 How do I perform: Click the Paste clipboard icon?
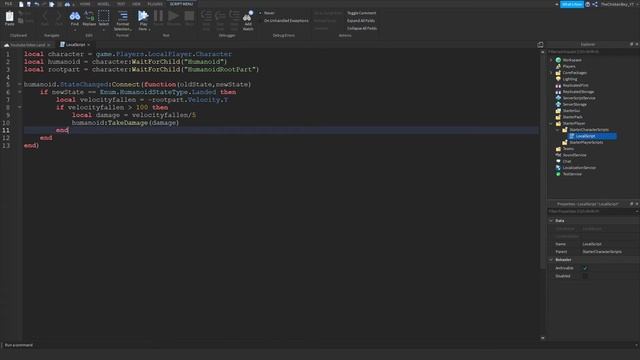point(9,16)
